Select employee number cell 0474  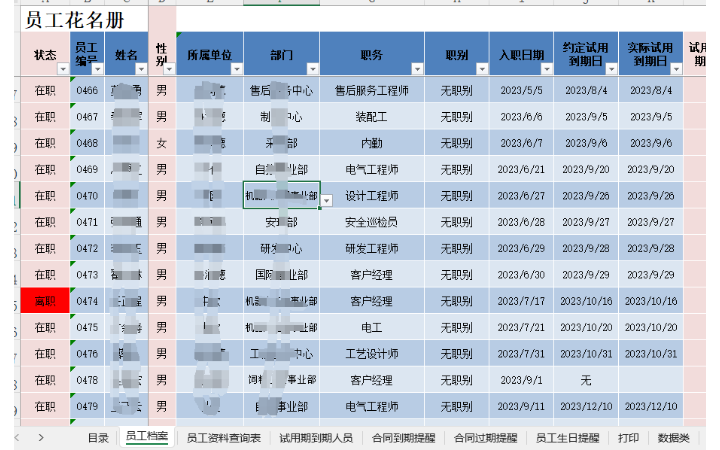tap(87, 301)
